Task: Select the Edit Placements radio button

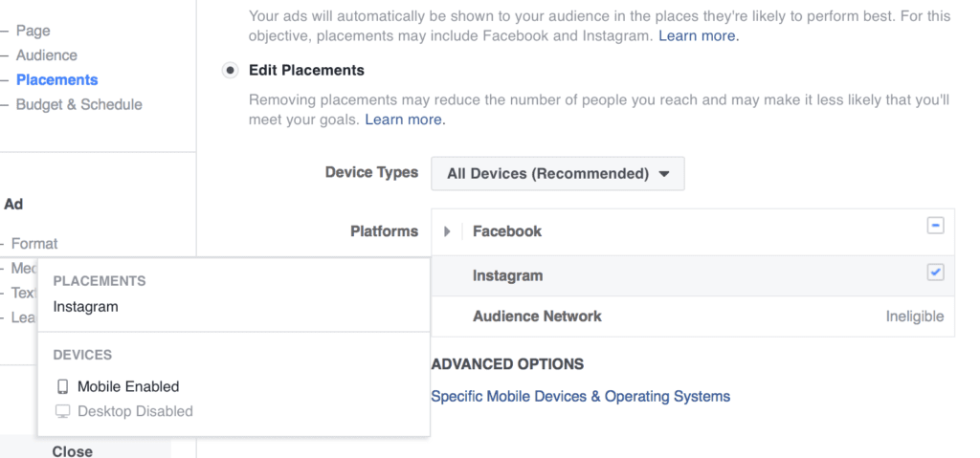Action: point(230,71)
